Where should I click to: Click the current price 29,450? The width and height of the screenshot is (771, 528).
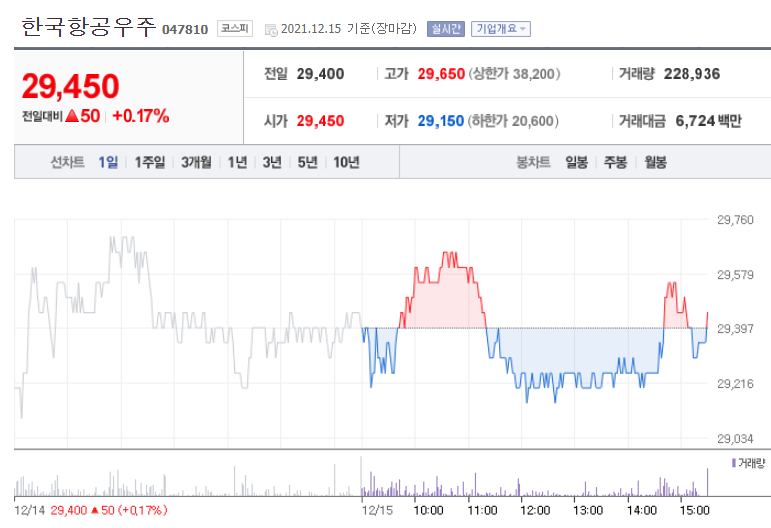click(70, 86)
